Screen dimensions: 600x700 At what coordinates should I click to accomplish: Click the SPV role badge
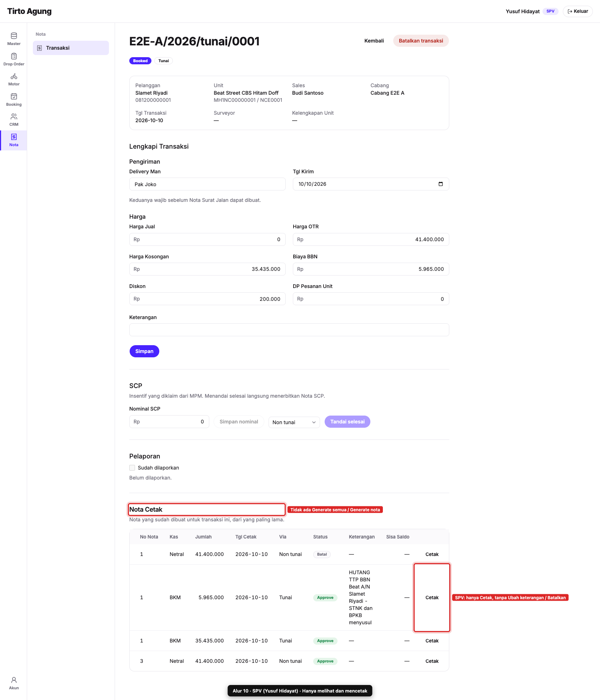tap(550, 11)
